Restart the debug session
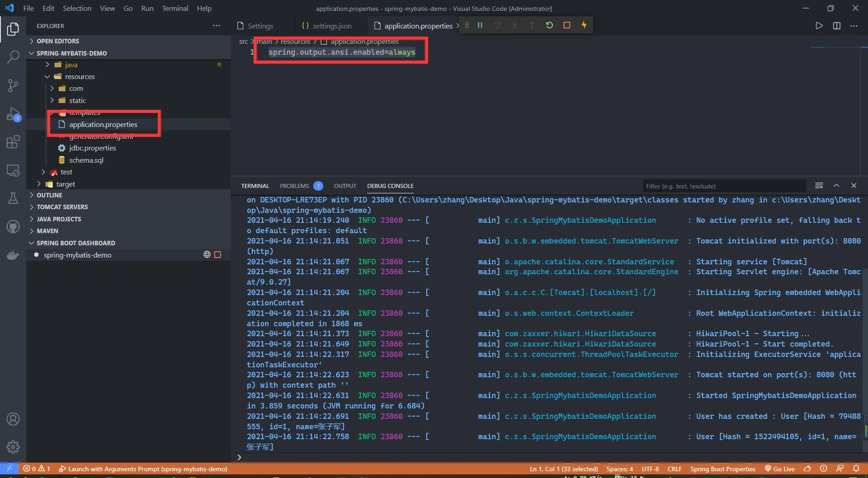The image size is (868, 478). pos(549,25)
